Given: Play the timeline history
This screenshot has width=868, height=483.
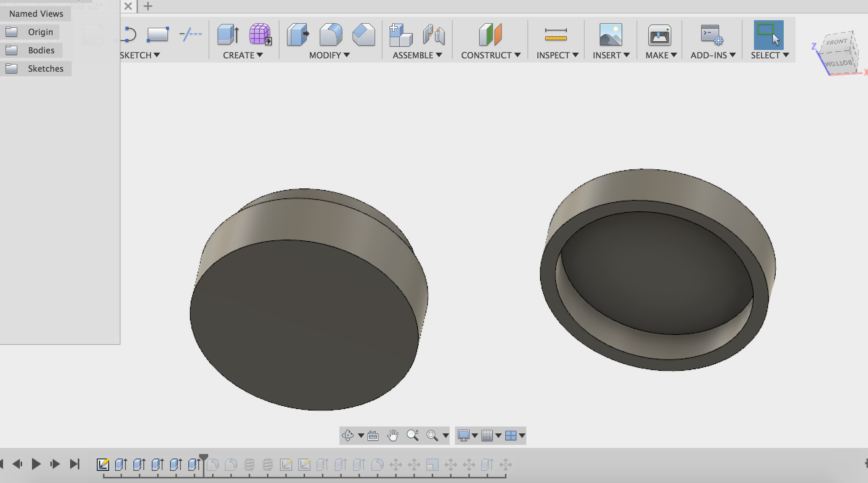Looking at the screenshot, I should coord(36,464).
